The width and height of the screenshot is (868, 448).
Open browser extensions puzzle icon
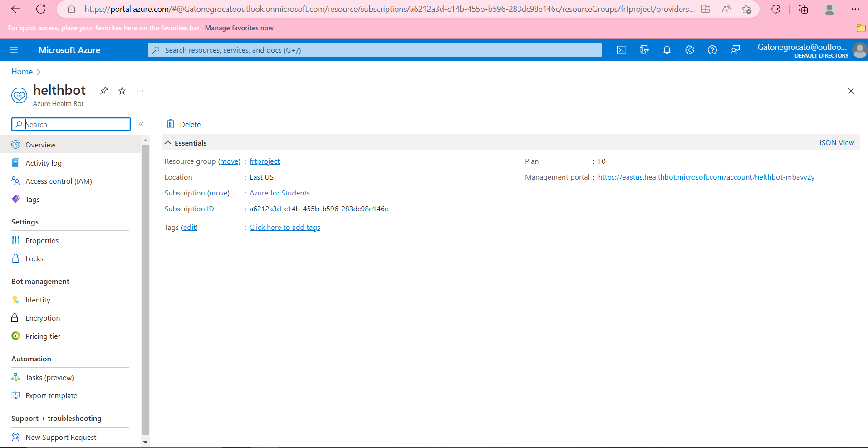(776, 9)
